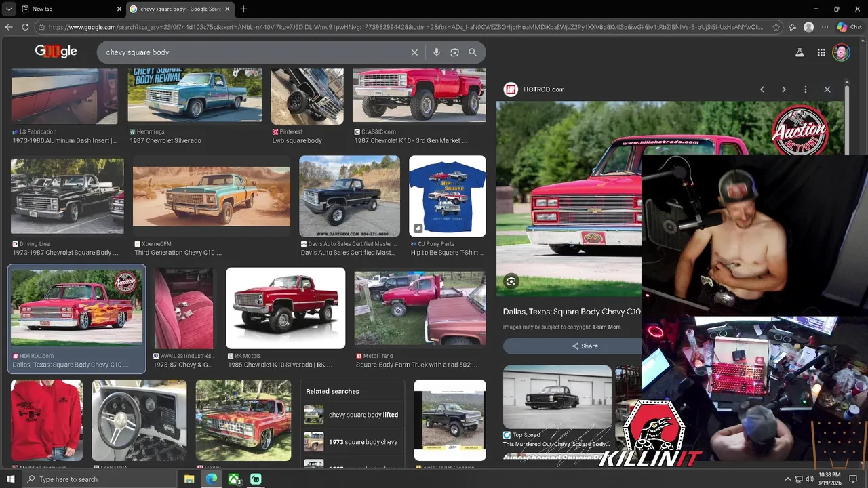Open Microsoft Edge taskbar icon

212,479
